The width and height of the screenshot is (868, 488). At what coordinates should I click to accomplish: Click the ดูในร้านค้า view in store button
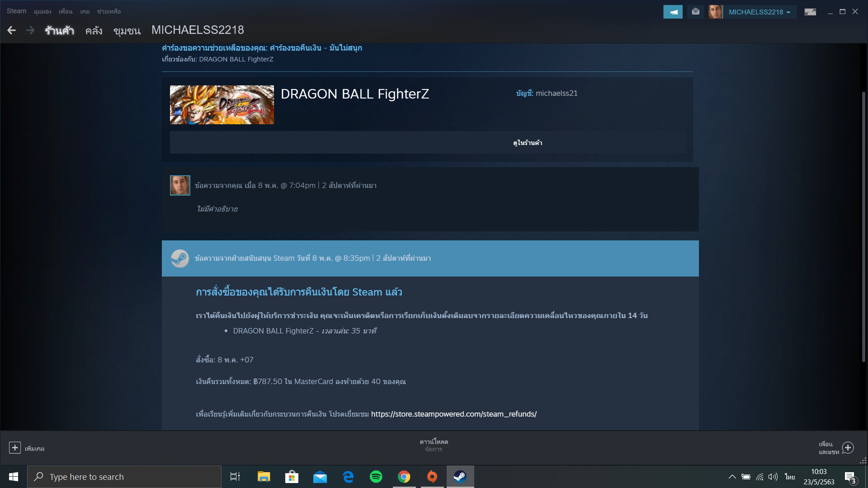tap(527, 143)
